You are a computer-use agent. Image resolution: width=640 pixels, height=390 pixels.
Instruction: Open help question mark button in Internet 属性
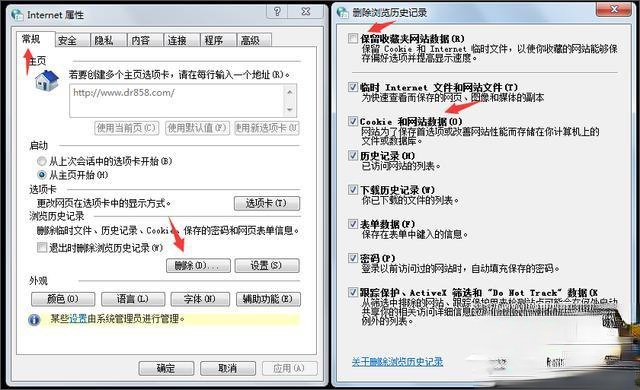pyautogui.click(x=277, y=11)
